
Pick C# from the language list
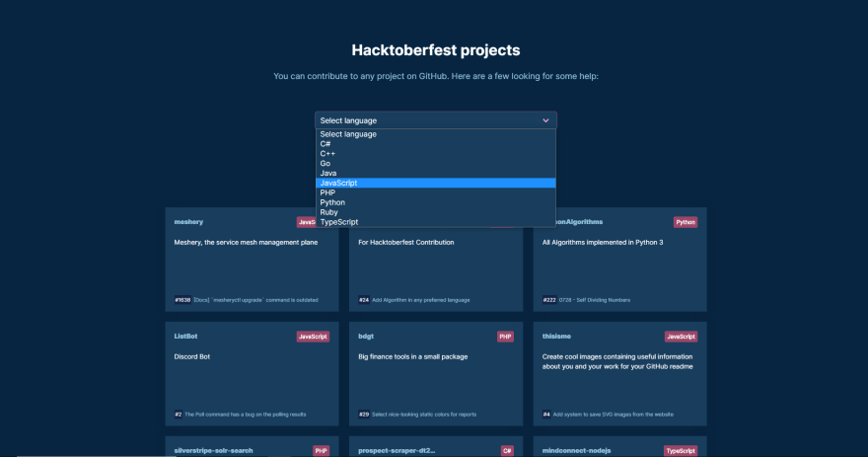436,144
